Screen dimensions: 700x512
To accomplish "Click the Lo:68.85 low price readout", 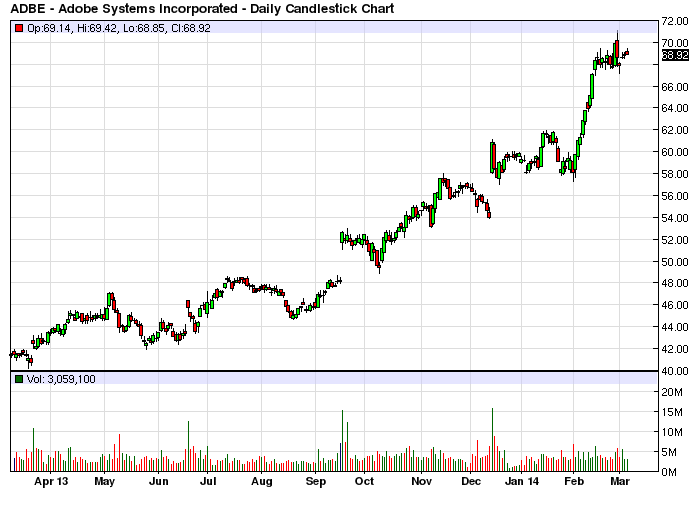I will click(145, 28).
